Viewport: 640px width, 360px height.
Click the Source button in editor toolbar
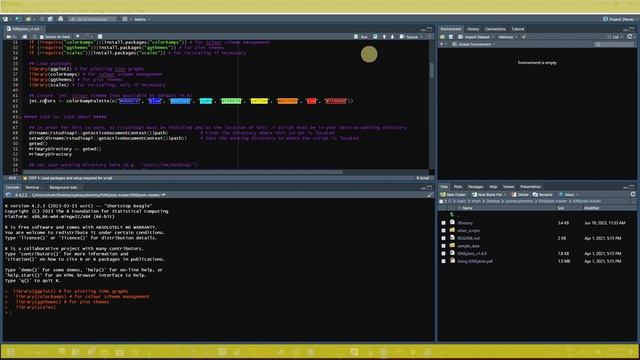(x=409, y=37)
